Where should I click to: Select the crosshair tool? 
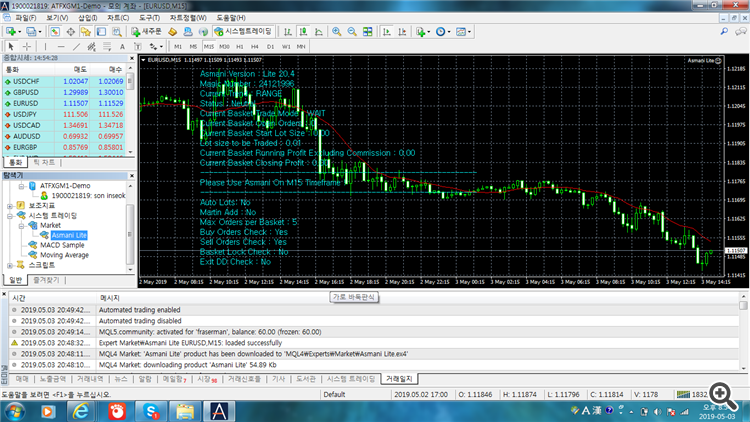(x=27, y=46)
